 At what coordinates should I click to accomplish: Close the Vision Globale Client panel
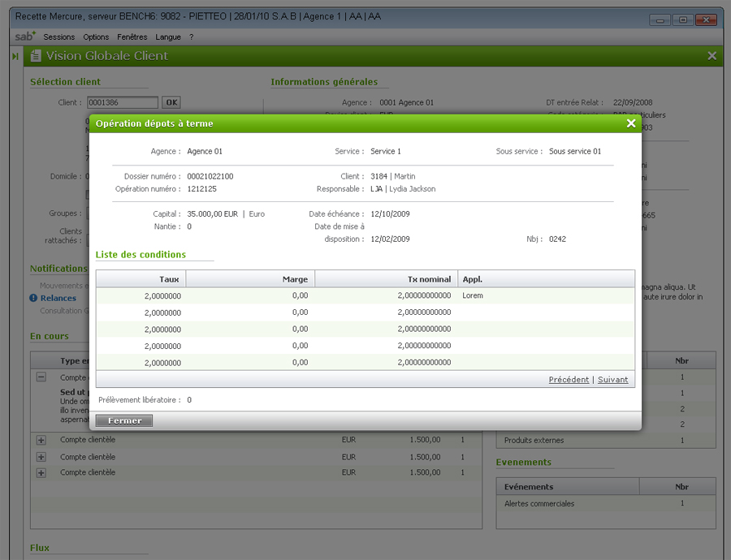(712, 56)
